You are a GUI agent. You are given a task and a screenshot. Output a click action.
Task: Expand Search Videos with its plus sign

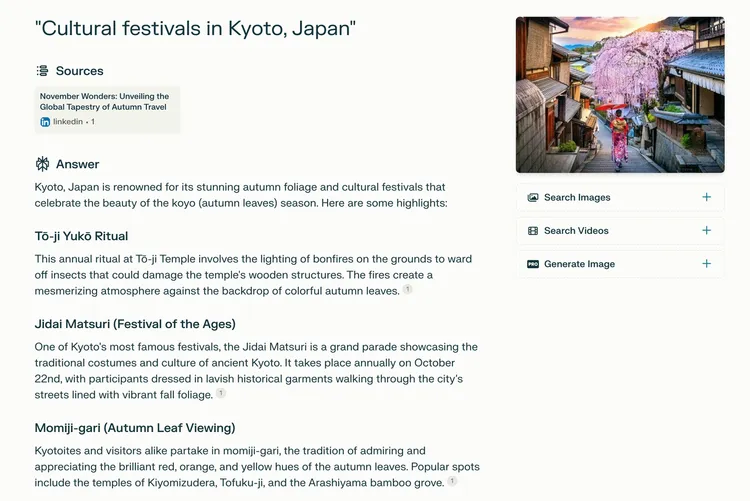pos(707,231)
